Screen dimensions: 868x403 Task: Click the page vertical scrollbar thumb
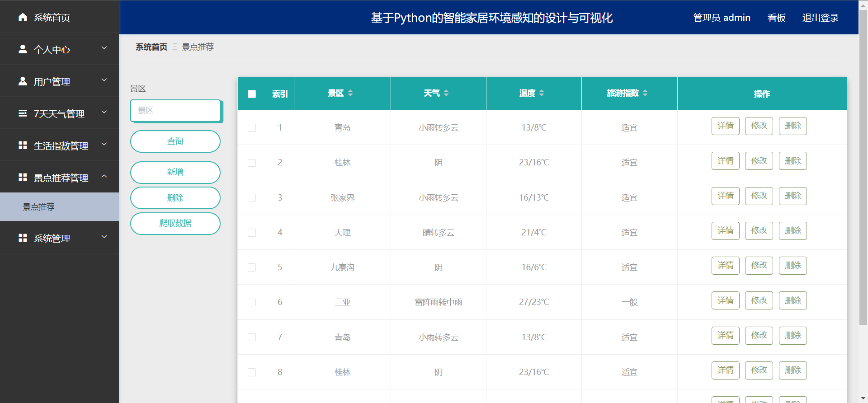(863, 167)
